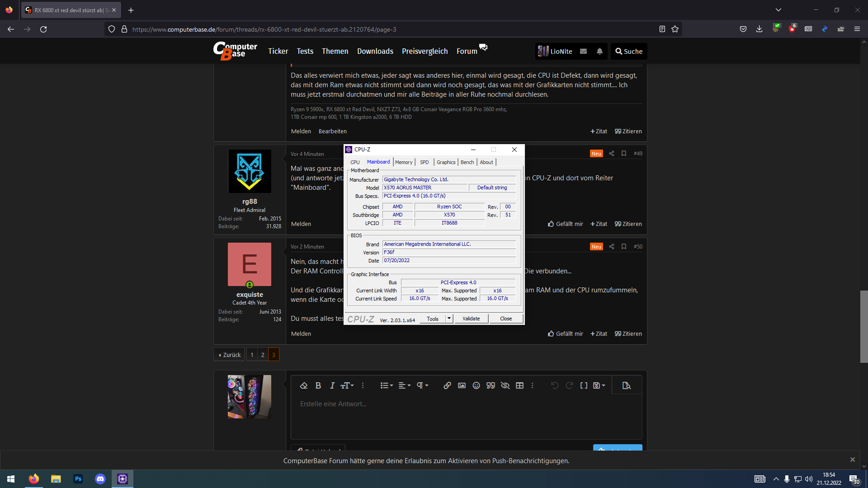Go to page 2 of the thread
This screenshot has height=488, width=868.
tap(263, 355)
